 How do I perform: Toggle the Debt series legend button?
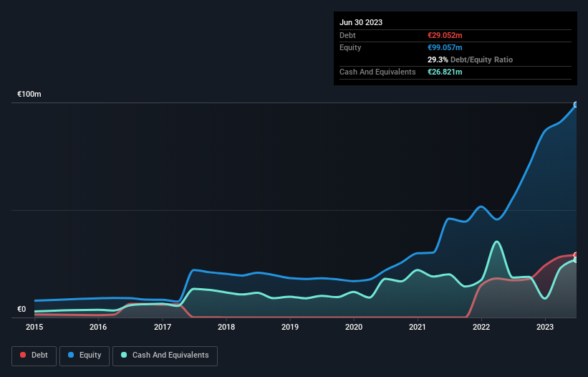34,355
